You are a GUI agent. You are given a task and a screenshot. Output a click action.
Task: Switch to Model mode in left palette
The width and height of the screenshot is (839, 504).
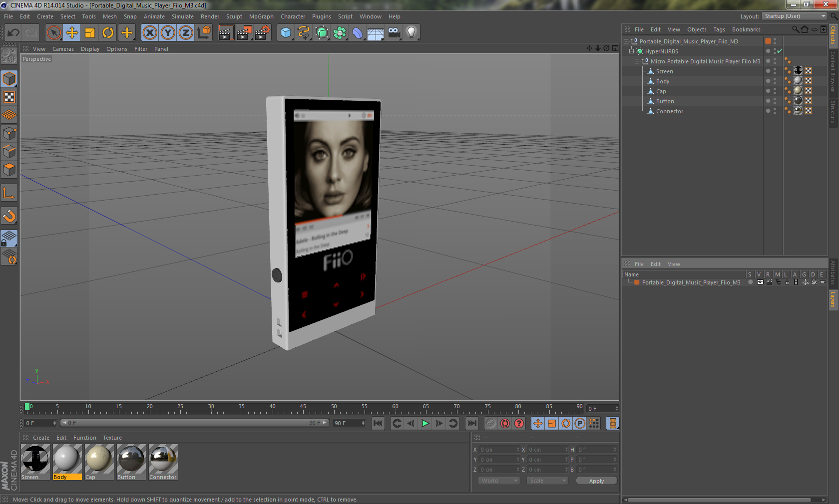click(9, 79)
